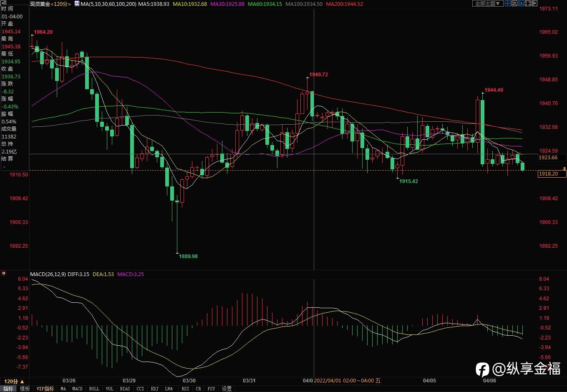
Task: Click the MA(5,10,30,60,100,200) parameters label
Action: click(108, 4)
